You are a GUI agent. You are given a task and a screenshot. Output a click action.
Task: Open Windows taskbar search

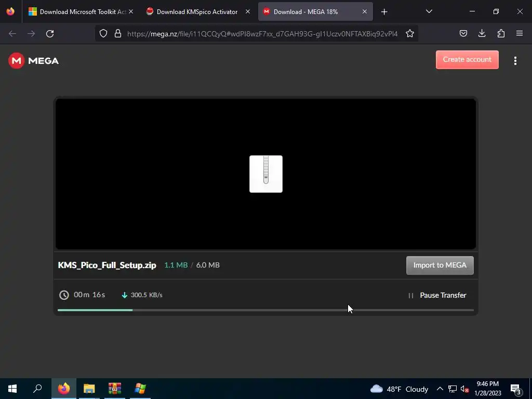pyautogui.click(x=37, y=389)
